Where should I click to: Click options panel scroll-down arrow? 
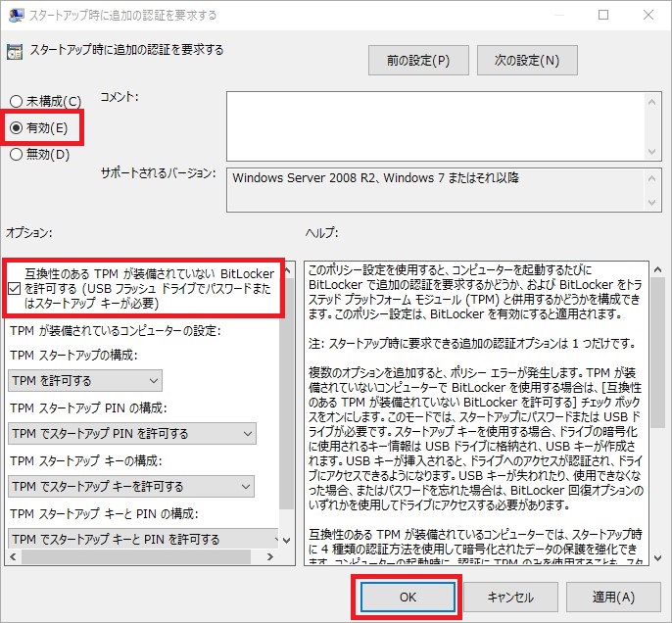(x=287, y=541)
